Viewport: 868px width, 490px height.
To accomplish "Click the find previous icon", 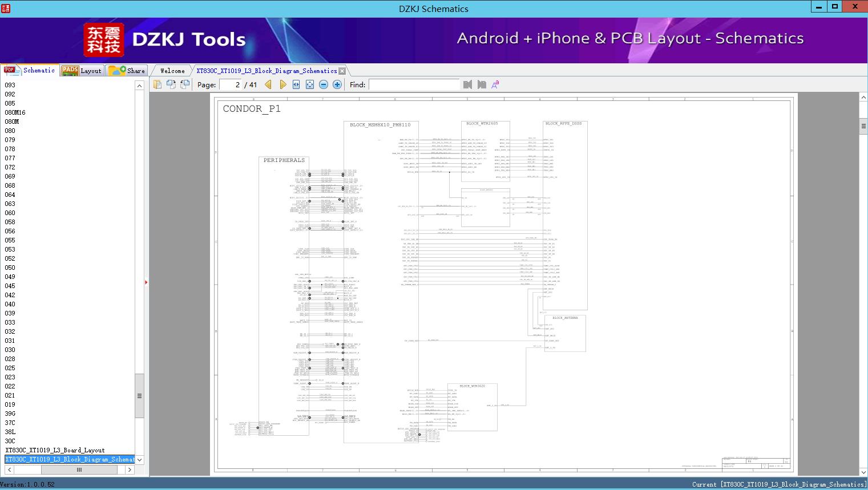I will (468, 84).
